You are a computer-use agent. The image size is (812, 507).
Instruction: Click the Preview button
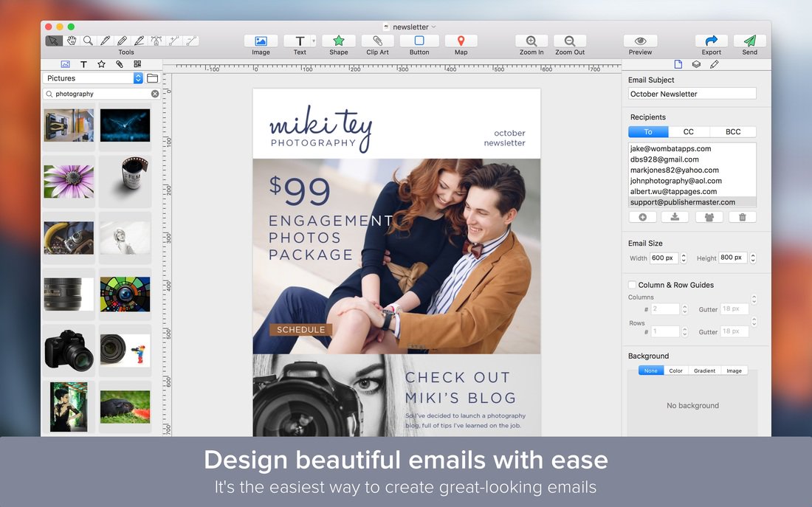tap(640, 41)
